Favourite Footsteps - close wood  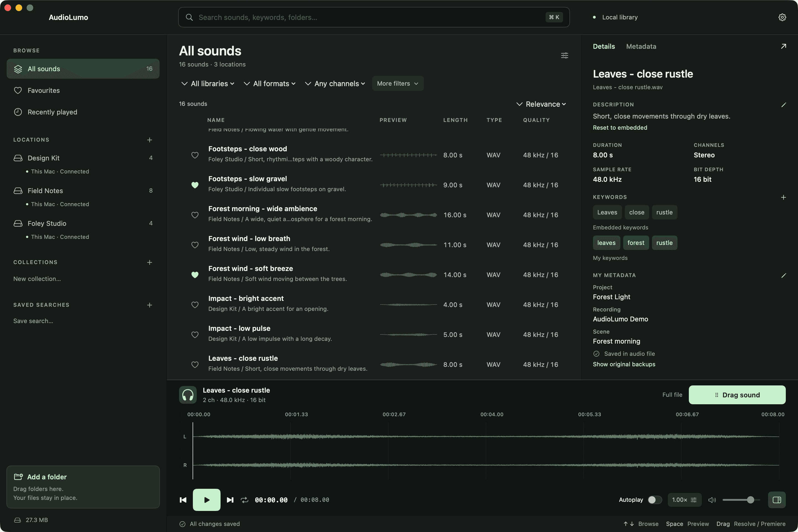click(195, 155)
